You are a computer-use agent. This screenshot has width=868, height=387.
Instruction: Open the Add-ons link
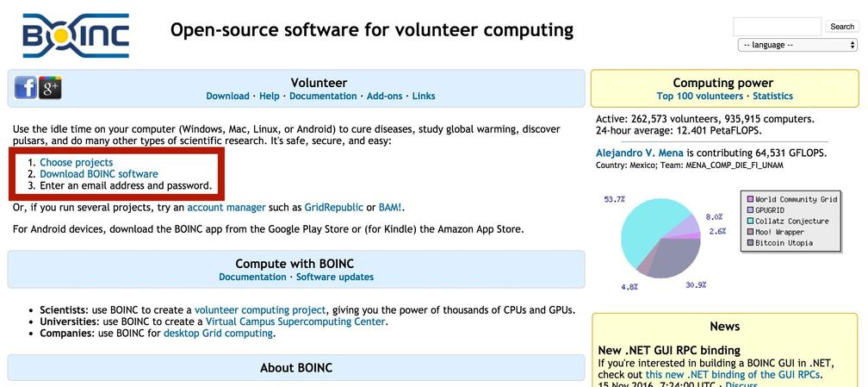[x=384, y=96]
